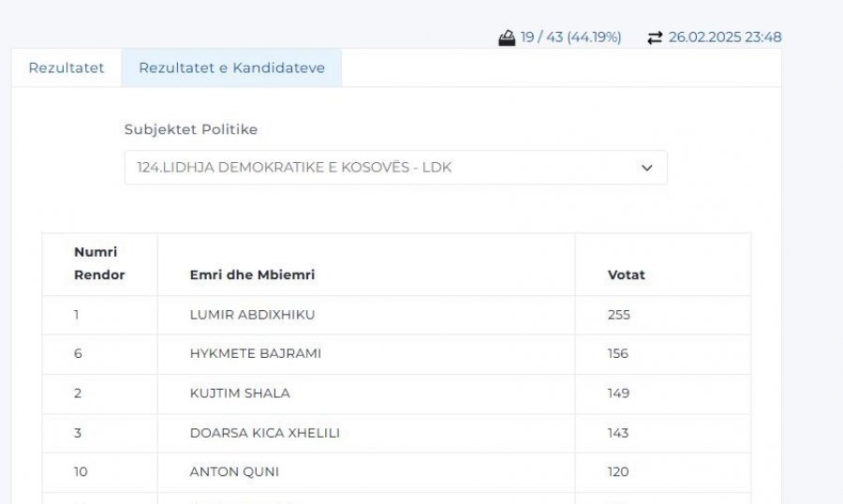Viewport: 843px width, 504px height.
Task: Click rank number 10 in the table
Action: pyautogui.click(x=81, y=472)
